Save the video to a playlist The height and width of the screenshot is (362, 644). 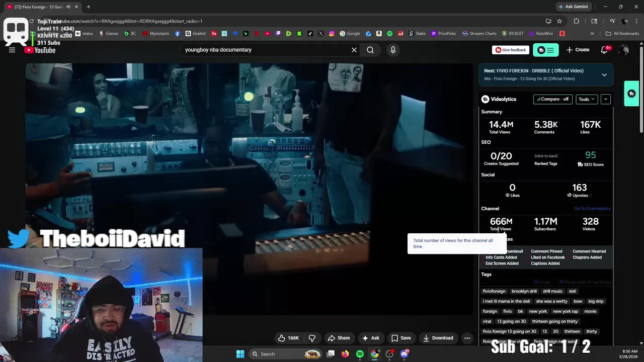click(x=401, y=338)
